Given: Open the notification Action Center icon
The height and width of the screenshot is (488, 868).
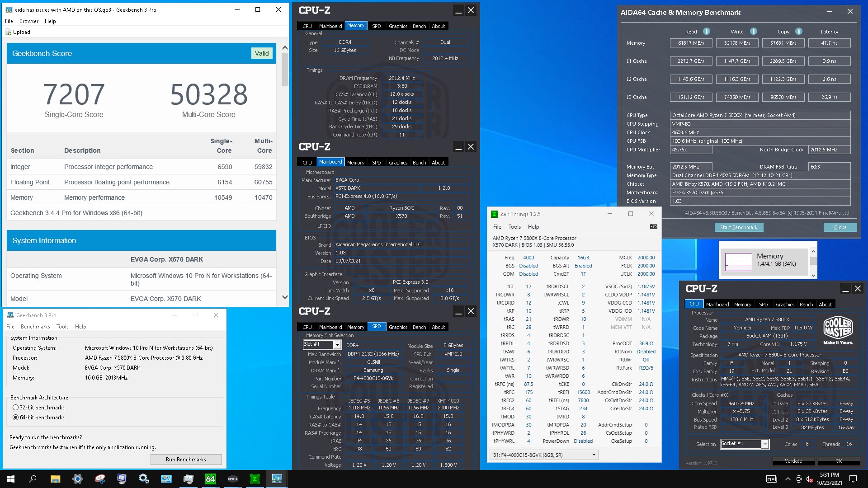Looking at the screenshot, I should tap(853, 479).
